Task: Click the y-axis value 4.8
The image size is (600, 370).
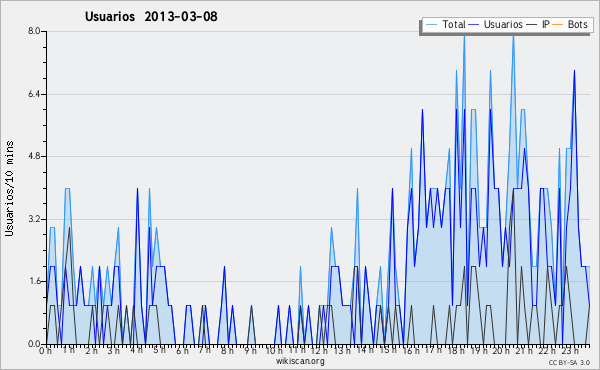Action: (x=34, y=156)
